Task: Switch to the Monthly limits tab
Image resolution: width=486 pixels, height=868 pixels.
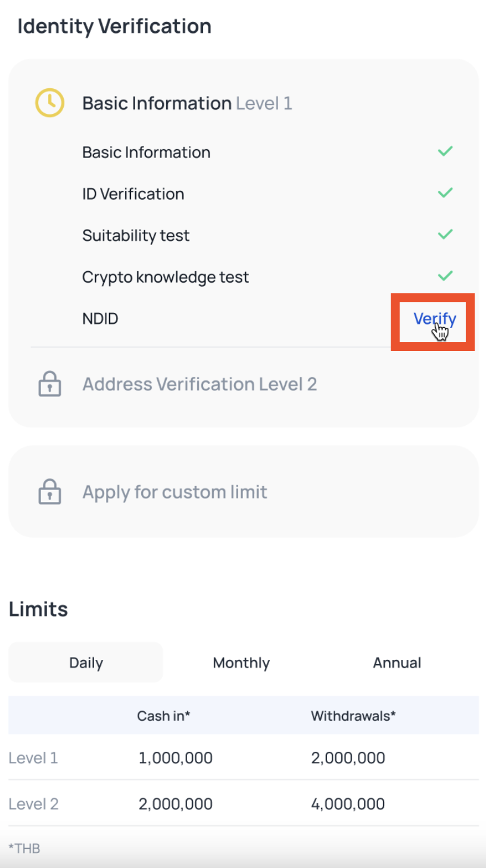Action: [241, 662]
